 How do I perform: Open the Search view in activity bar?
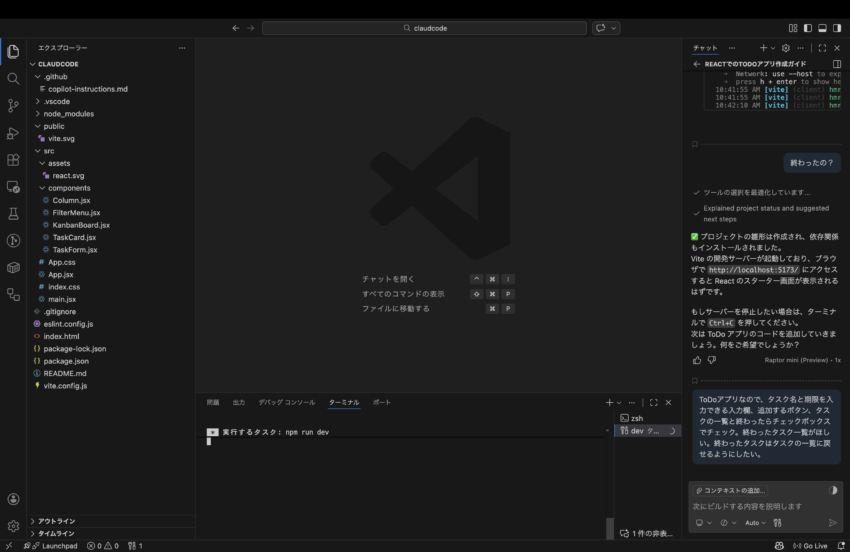pos(13,78)
